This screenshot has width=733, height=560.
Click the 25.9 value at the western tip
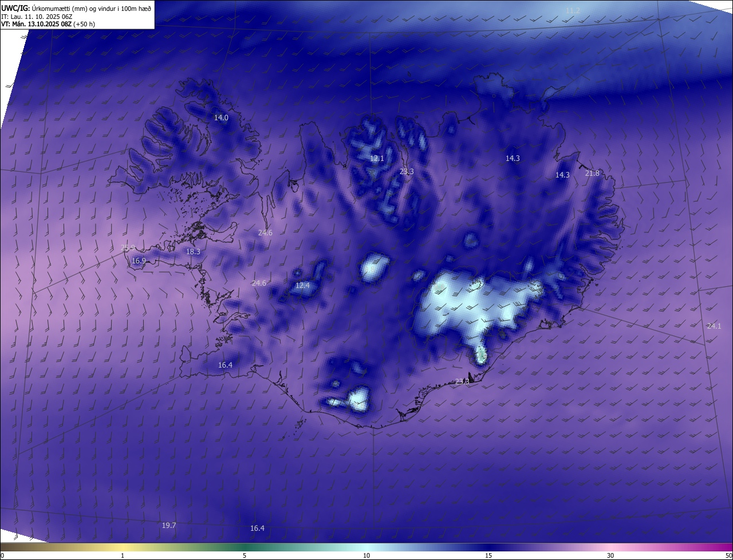point(128,247)
